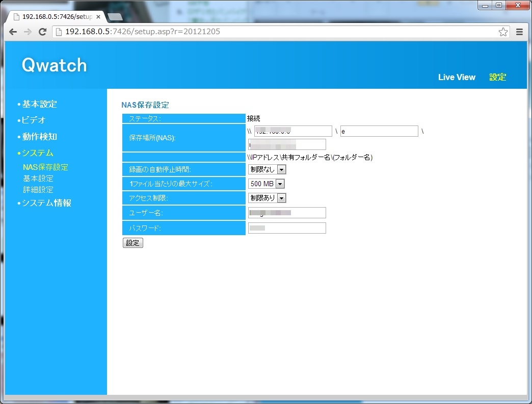Image resolution: width=532 pixels, height=404 pixels.
Task: Click the Qwatch logo
Action: coord(55,65)
